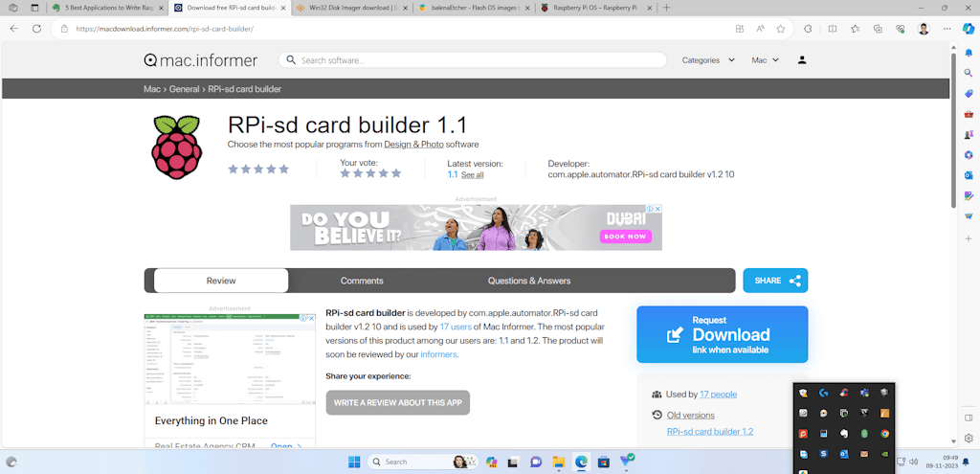Click the SHARE button
Image resolution: width=980 pixels, height=474 pixels.
[775, 281]
